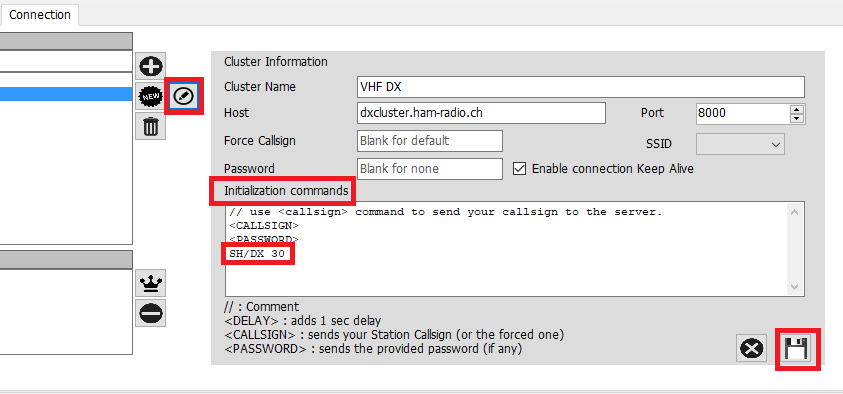
Task: Decrease Port value with the down arrow
Action: (797, 119)
